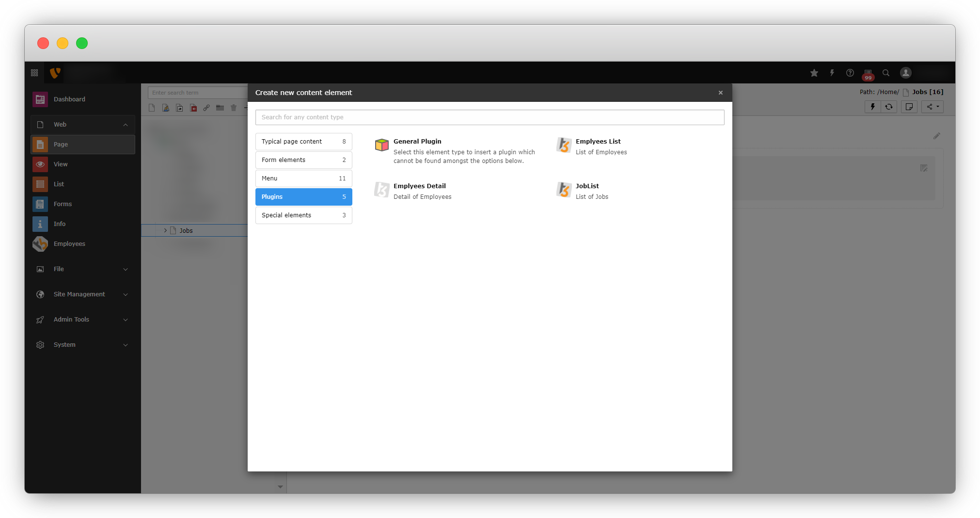The height and width of the screenshot is (518, 980).
Task: Expand the Site Management group
Action: point(126,294)
